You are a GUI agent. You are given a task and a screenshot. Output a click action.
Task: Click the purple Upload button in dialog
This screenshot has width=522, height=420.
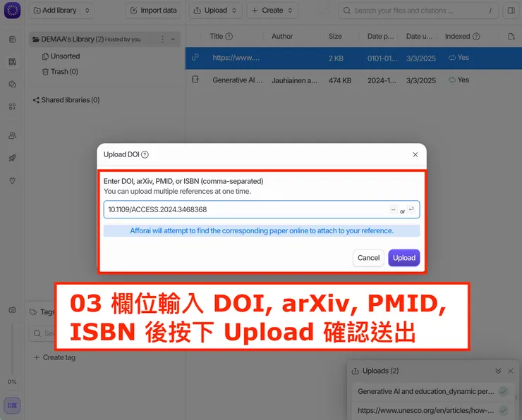(403, 258)
